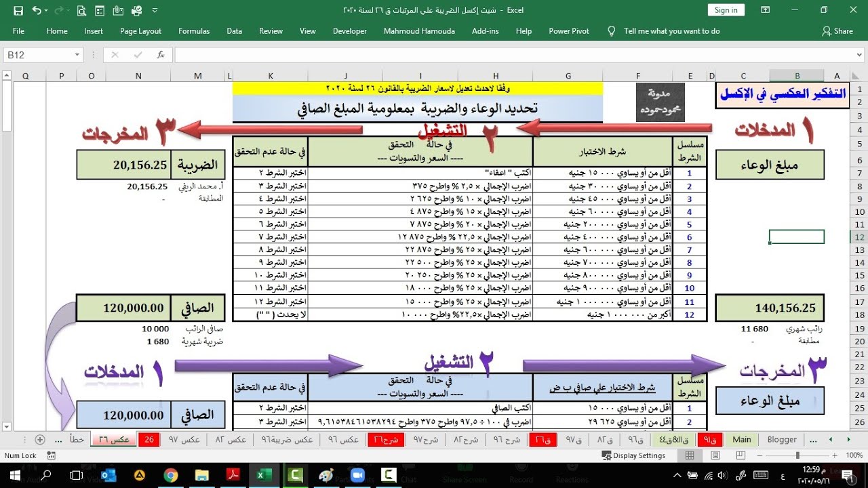868x488 pixels.
Task: Open the Mahmoud Hamouda custom tab
Action: (x=419, y=31)
